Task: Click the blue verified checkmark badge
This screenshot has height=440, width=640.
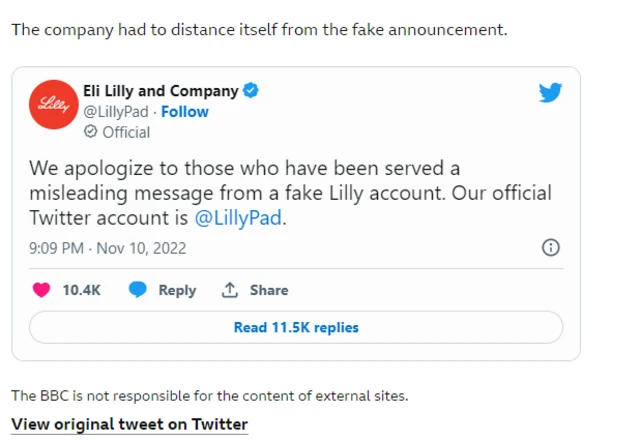Action: point(251,92)
